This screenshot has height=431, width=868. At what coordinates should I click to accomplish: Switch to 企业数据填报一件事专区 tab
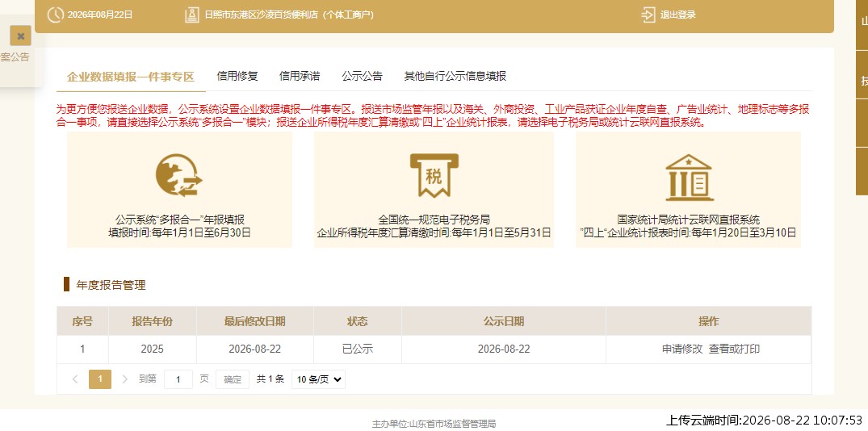click(131, 77)
